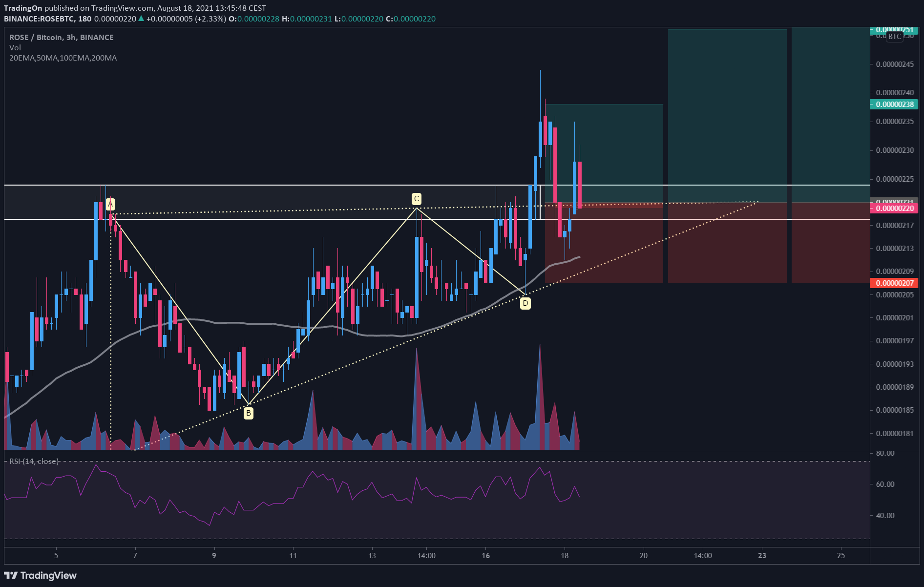Screen dimensions: 924x587
Task: Click the 0.00000245 price axis value
Action: point(895,64)
